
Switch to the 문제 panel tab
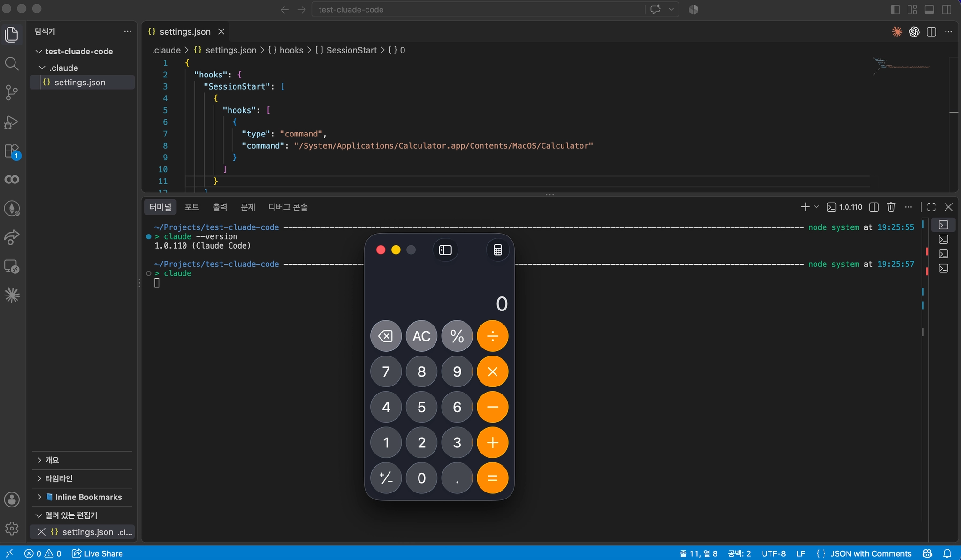click(x=248, y=207)
